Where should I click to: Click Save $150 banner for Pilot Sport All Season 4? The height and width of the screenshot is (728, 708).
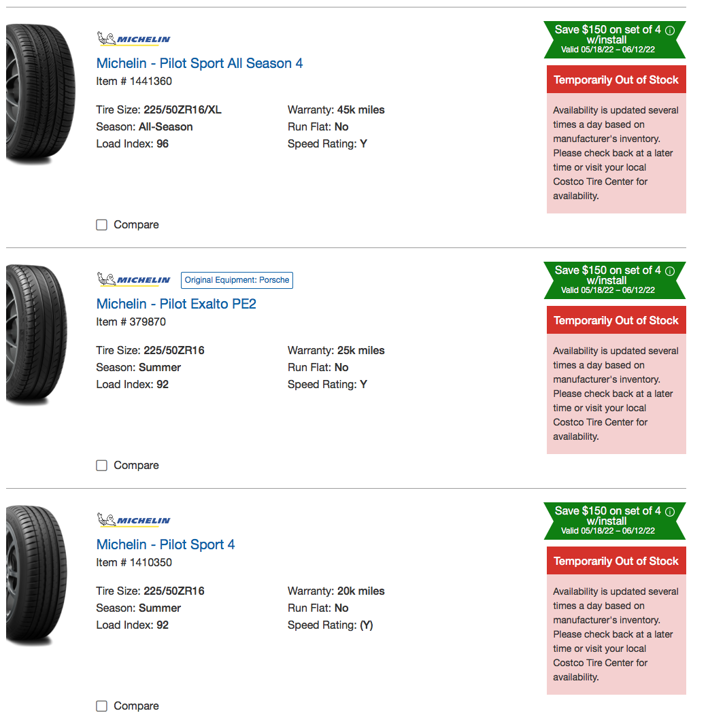tap(608, 39)
